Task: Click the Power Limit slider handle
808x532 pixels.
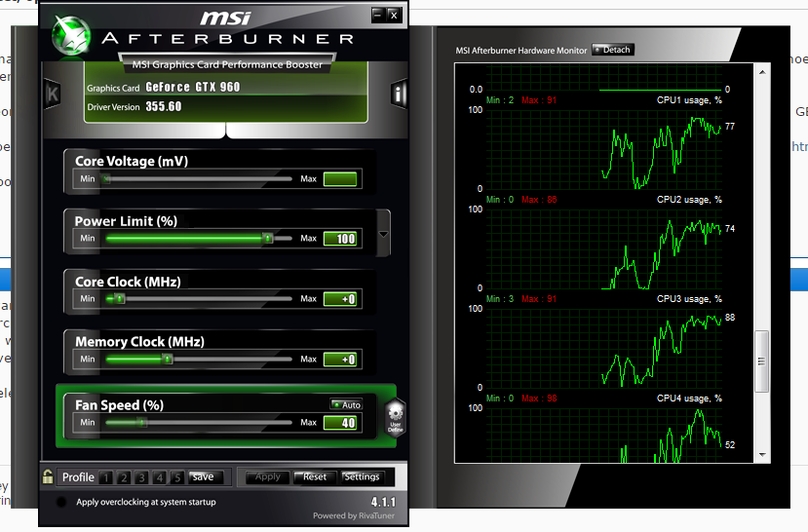Action: pyautogui.click(x=267, y=239)
